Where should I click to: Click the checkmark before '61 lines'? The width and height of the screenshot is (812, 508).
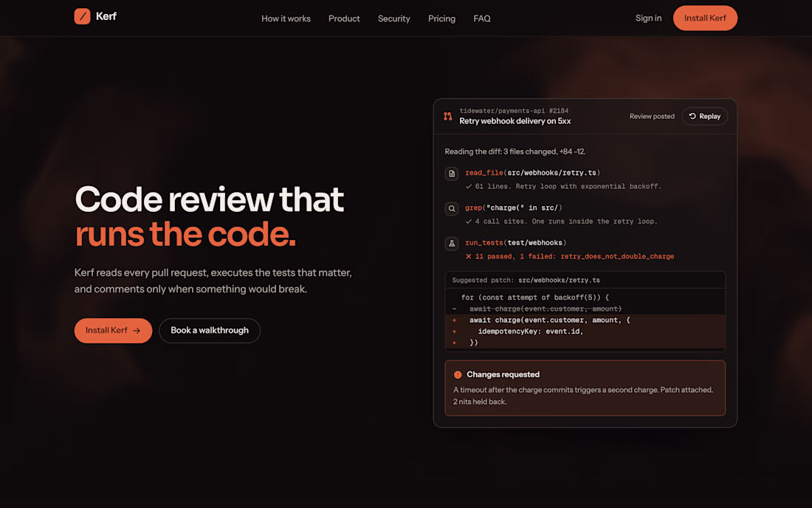pos(468,186)
